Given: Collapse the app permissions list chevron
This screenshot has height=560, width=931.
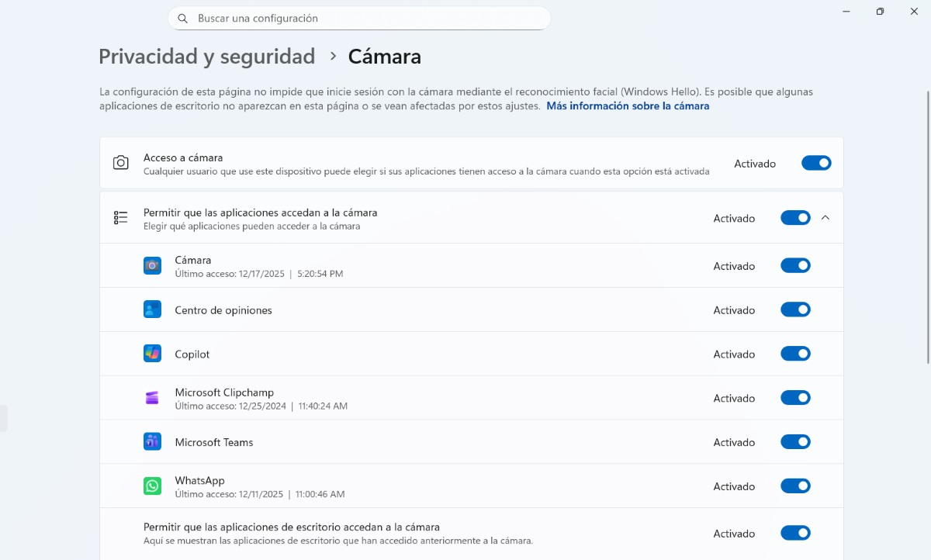Looking at the screenshot, I should (x=825, y=218).
